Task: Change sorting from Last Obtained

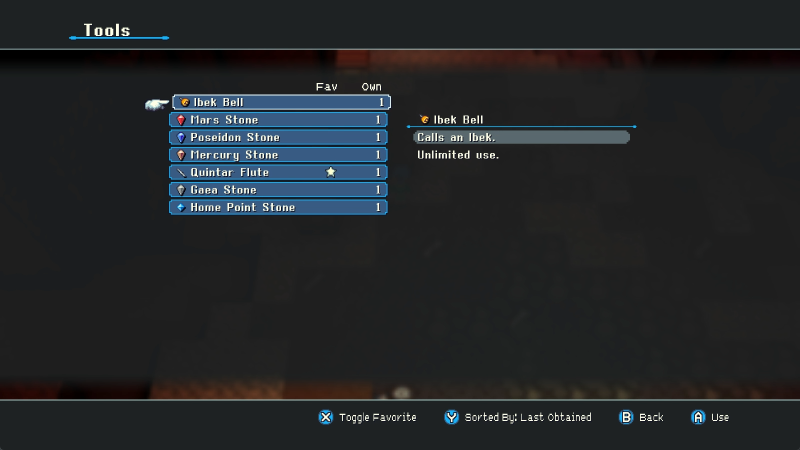Action: (528, 417)
